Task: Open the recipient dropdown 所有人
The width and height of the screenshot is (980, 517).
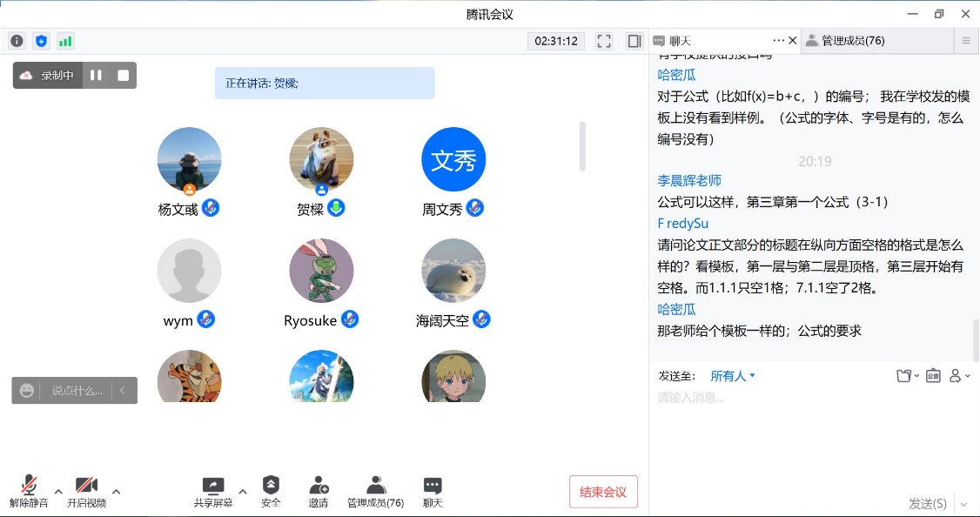Action: 733,376
